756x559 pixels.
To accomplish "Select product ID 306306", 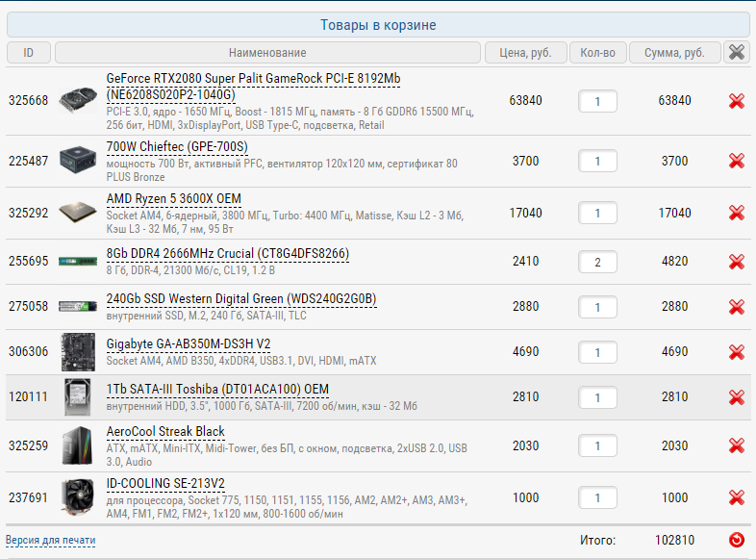I will point(29,351).
